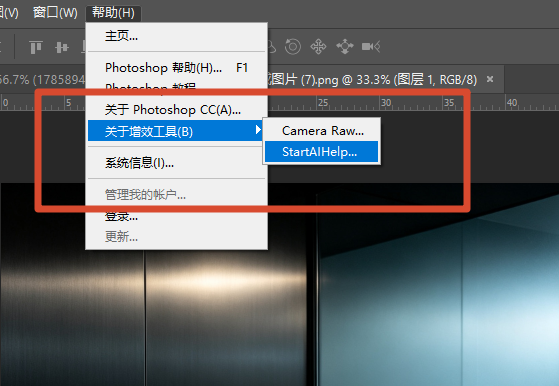The height and width of the screenshot is (386, 559).
Task: Switch to 图片 (7).png document tab
Action: (x=385, y=79)
